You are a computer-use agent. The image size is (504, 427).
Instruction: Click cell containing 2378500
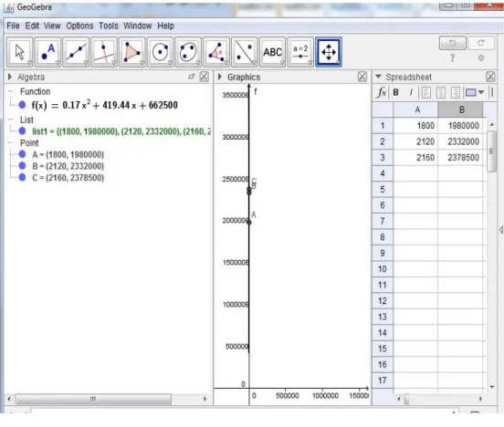point(460,158)
